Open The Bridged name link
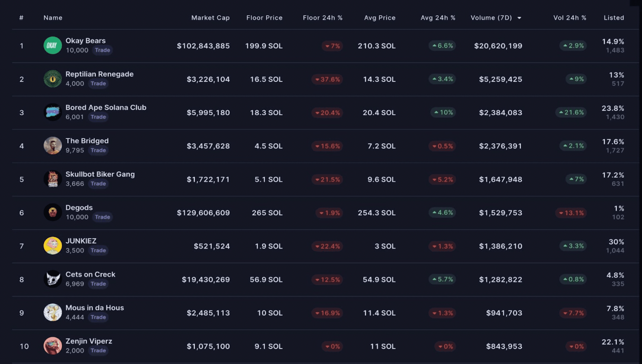The height and width of the screenshot is (364, 642). click(87, 141)
